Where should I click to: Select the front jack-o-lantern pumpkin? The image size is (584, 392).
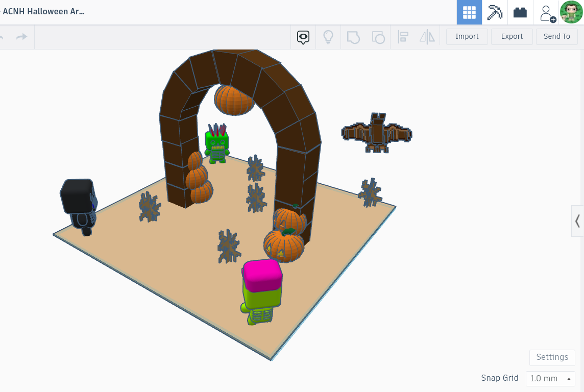point(284,246)
